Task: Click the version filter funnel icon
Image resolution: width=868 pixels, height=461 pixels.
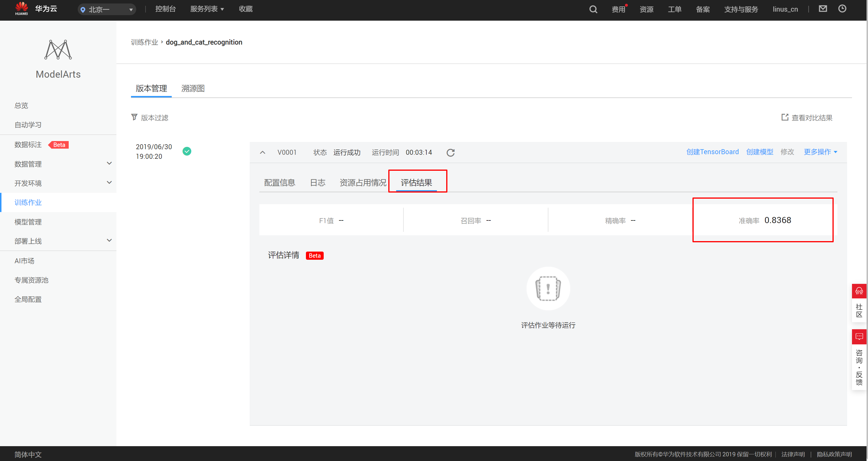Action: click(134, 117)
